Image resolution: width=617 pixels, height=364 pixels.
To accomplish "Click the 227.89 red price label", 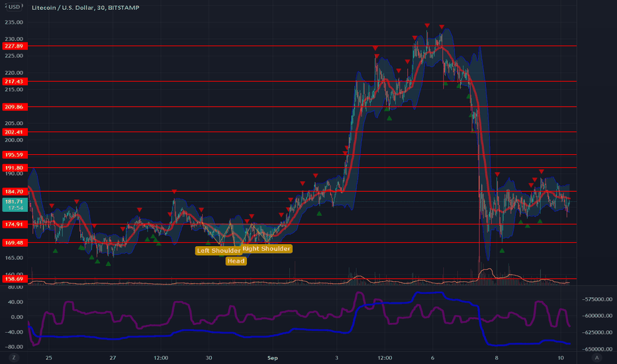I will (15, 46).
